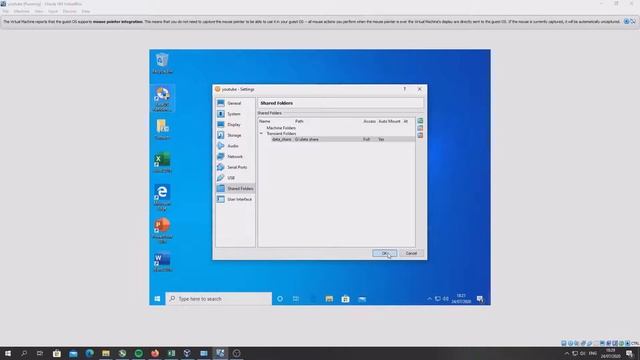Open Task View in guest taskbar
The image size is (640, 360).
296,299
